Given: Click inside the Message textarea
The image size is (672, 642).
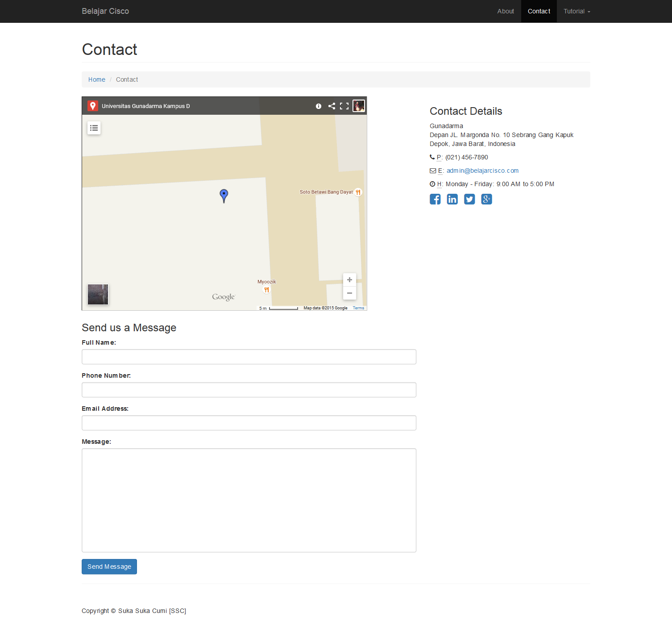Looking at the screenshot, I should (249, 500).
